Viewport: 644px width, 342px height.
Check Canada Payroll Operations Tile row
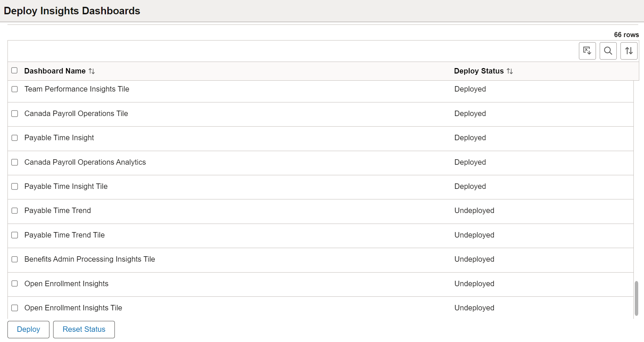pos(15,114)
